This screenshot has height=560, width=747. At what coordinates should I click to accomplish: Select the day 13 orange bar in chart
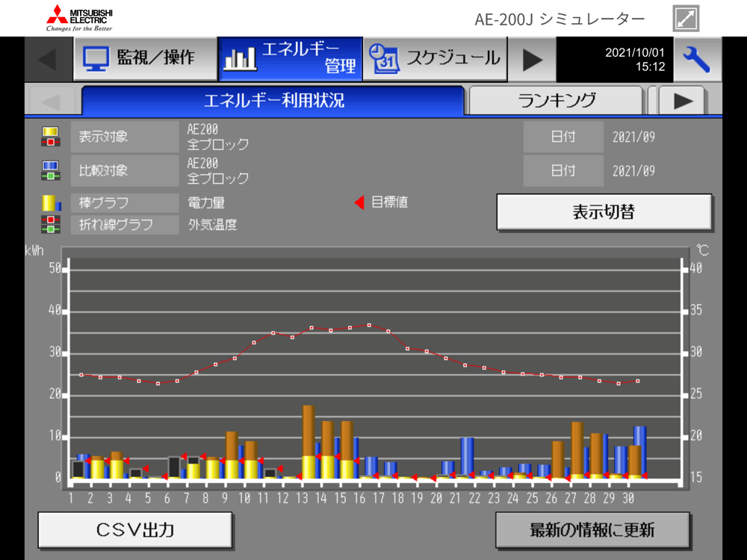[x=309, y=431]
